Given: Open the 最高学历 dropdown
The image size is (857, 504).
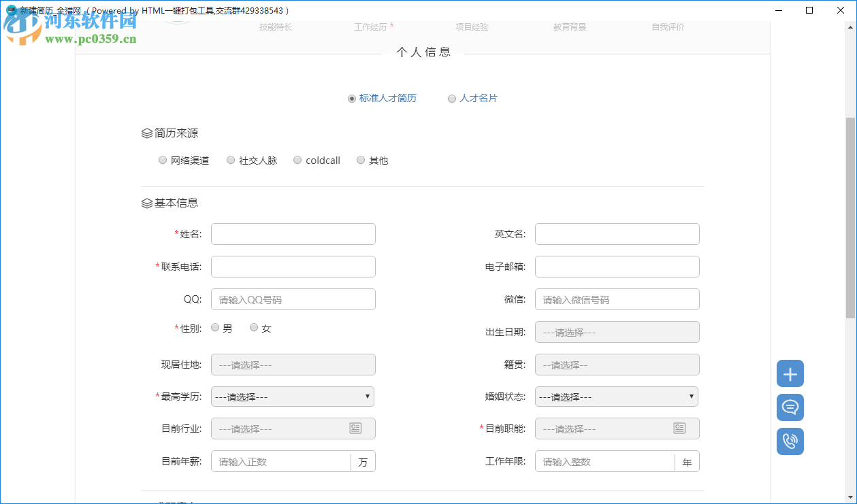Looking at the screenshot, I should tap(292, 397).
